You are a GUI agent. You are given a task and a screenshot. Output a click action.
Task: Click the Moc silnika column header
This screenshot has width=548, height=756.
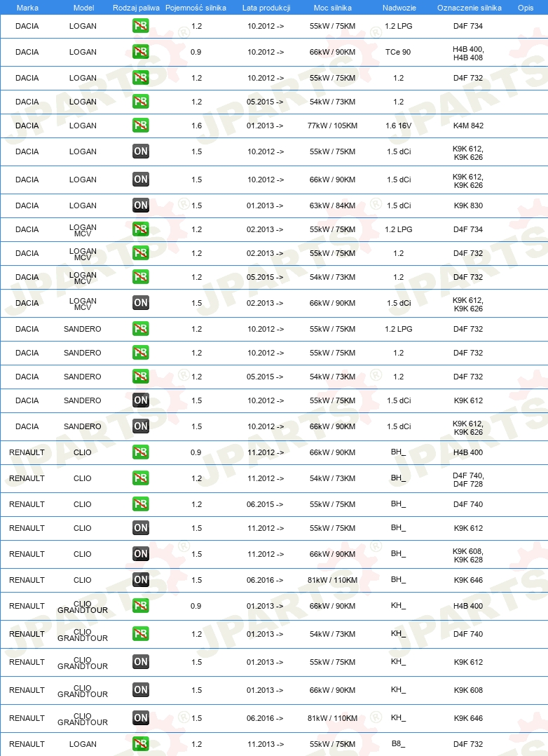(333, 8)
